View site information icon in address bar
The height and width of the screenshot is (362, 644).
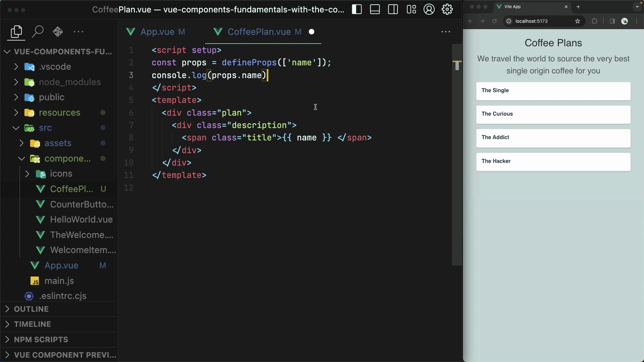coord(509,21)
